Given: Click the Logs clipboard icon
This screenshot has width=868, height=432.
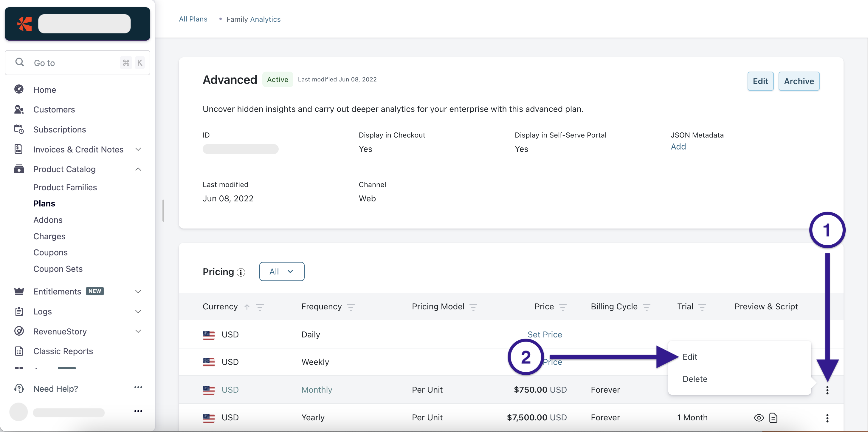Looking at the screenshot, I should pos(19,311).
